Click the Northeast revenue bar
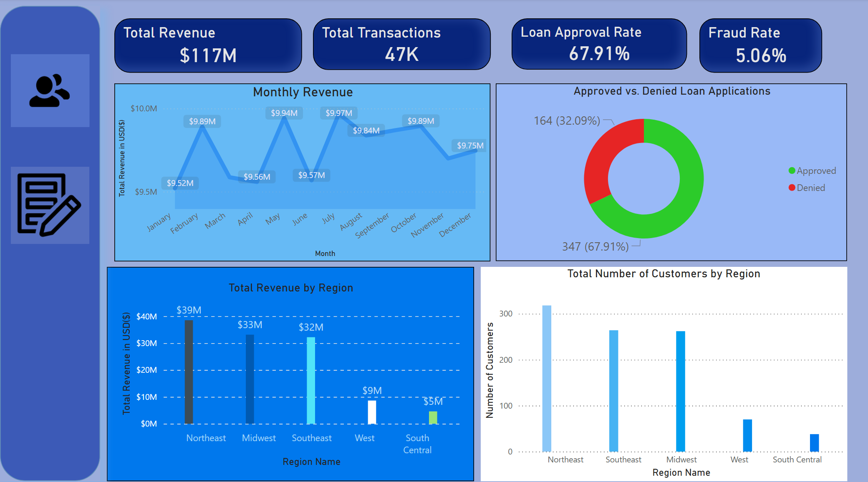 tap(189, 372)
